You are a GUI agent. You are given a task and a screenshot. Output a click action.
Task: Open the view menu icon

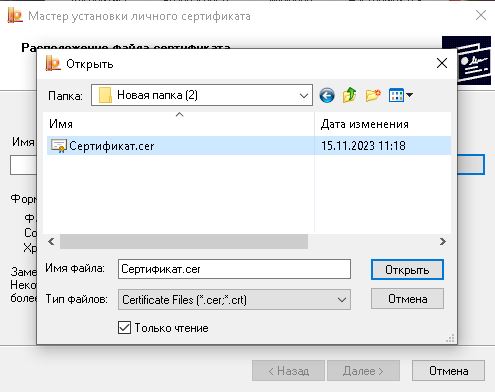(x=401, y=95)
